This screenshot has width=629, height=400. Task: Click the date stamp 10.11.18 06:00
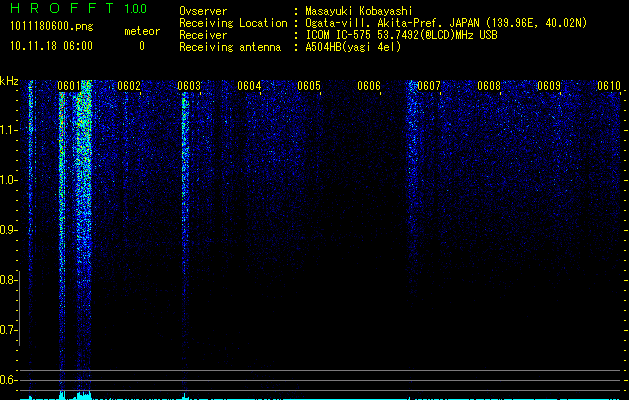51,46
